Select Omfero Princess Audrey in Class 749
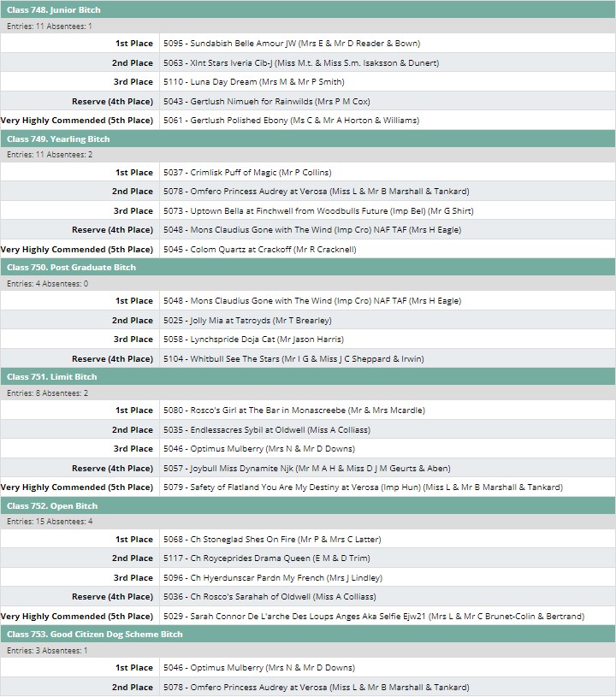This screenshot has height=697, width=616. 317,192
